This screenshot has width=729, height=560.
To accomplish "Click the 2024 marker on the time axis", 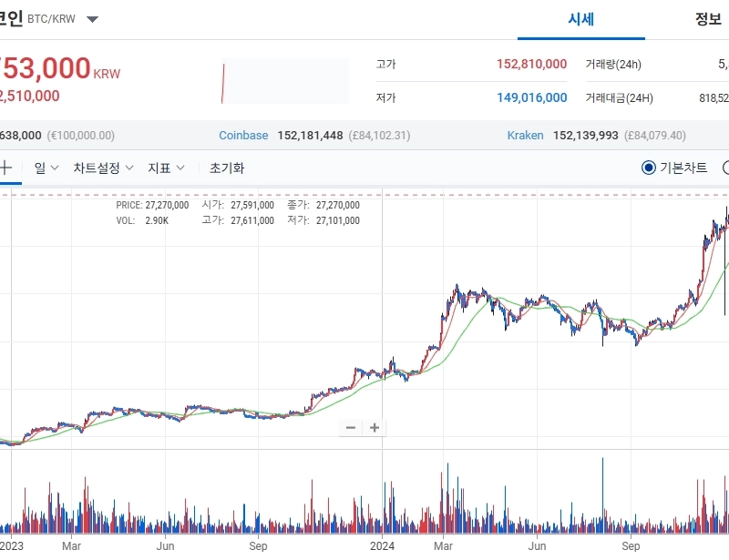I will 382,547.
